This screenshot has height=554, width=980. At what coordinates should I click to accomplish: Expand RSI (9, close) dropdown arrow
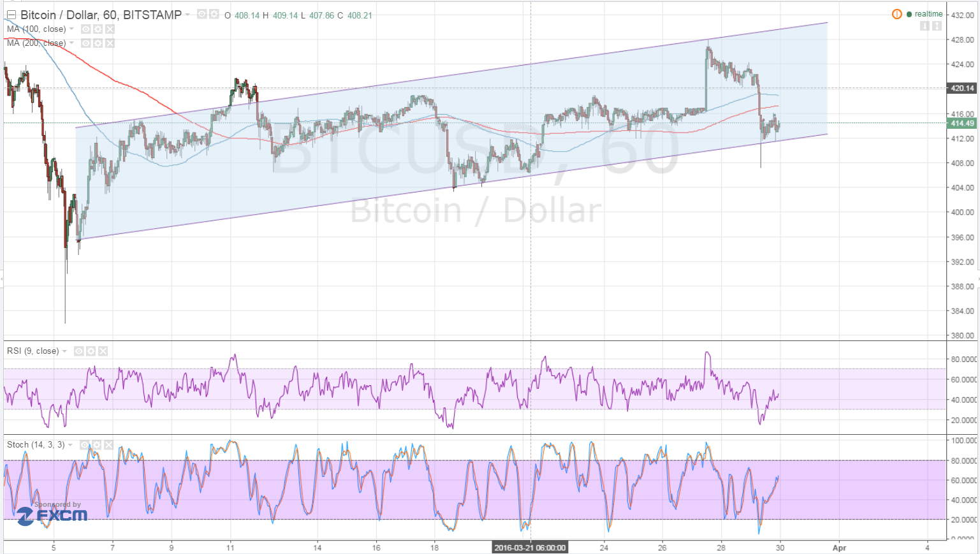click(x=64, y=351)
